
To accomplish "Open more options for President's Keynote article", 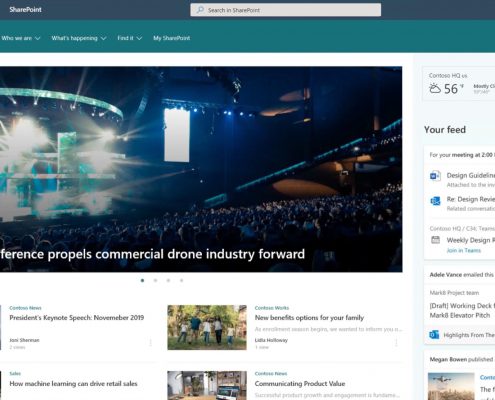I will [150, 342].
